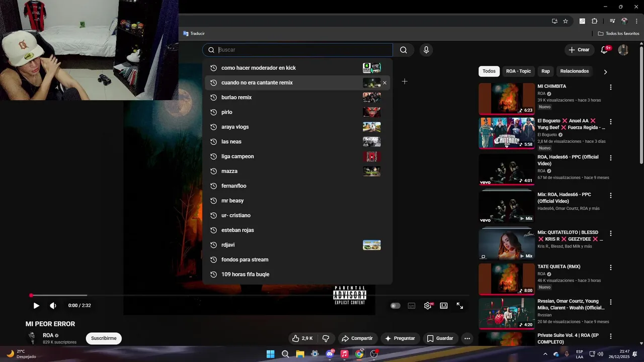The height and width of the screenshot is (362, 644).
Task: Like the video with 2,9 K
Action: 302,338
